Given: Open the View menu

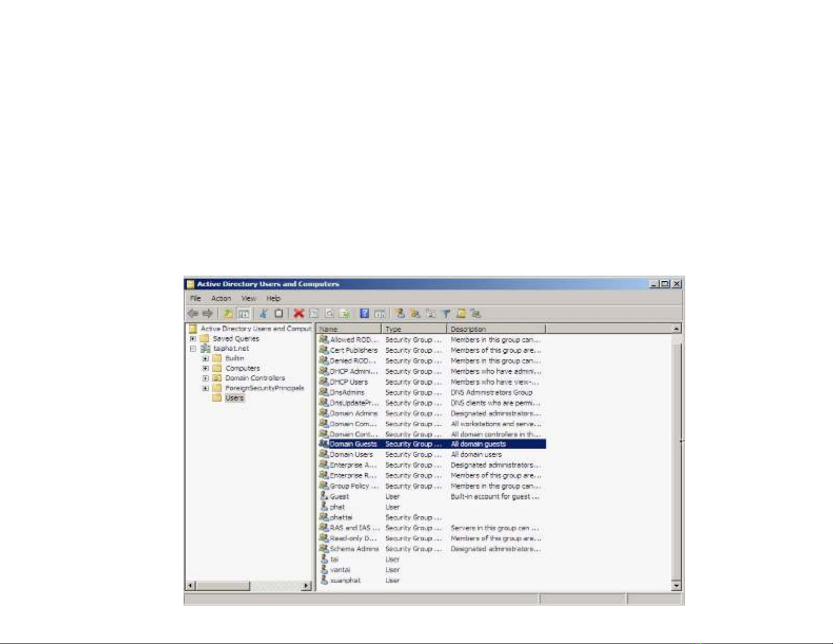Looking at the screenshot, I should click(249, 298).
